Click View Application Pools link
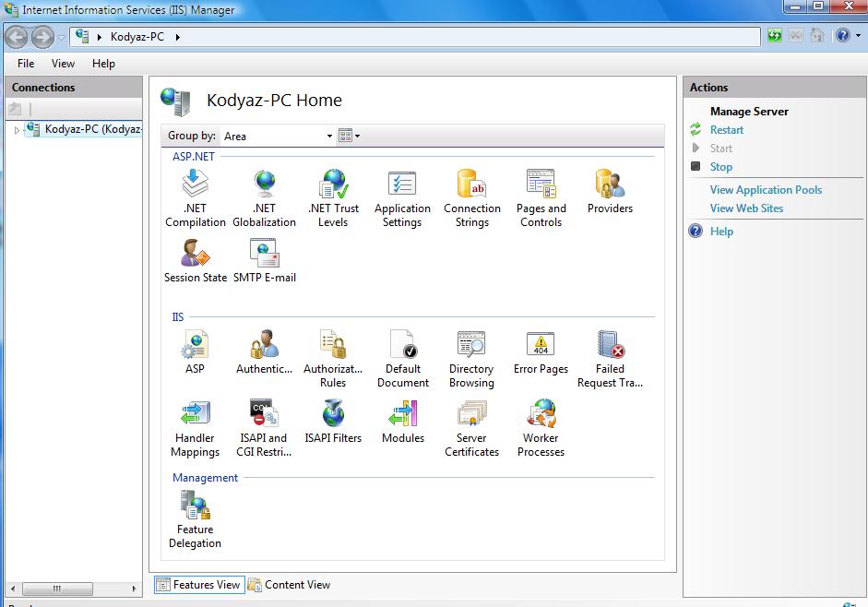 tap(766, 190)
